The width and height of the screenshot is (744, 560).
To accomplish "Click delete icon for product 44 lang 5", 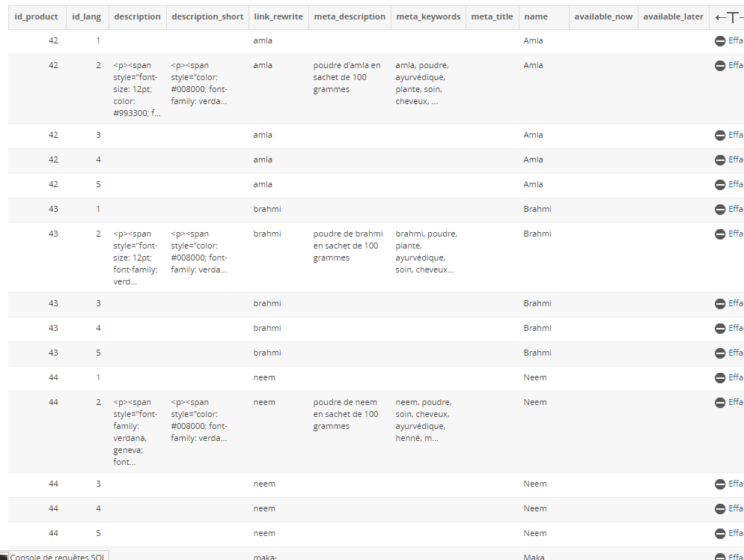I will tap(720, 534).
